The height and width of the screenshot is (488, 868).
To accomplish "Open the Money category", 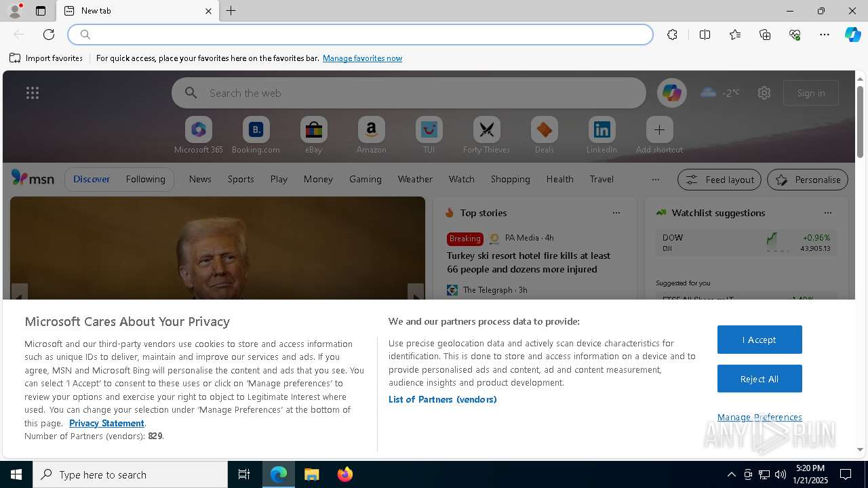I will pyautogui.click(x=318, y=179).
